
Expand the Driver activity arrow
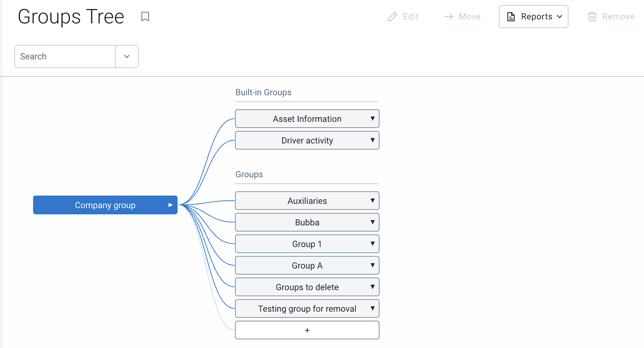372,140
